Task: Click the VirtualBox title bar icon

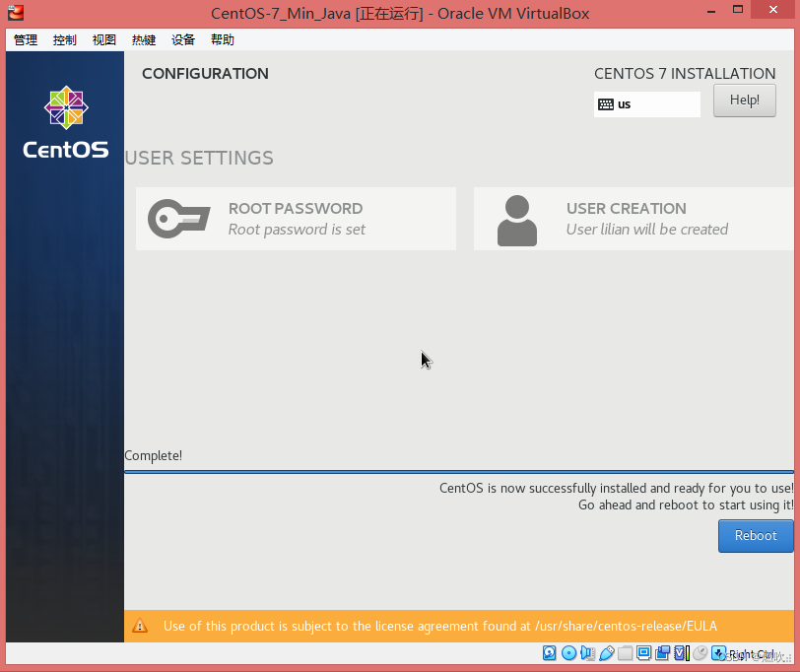Action: [x=16, y=12]
